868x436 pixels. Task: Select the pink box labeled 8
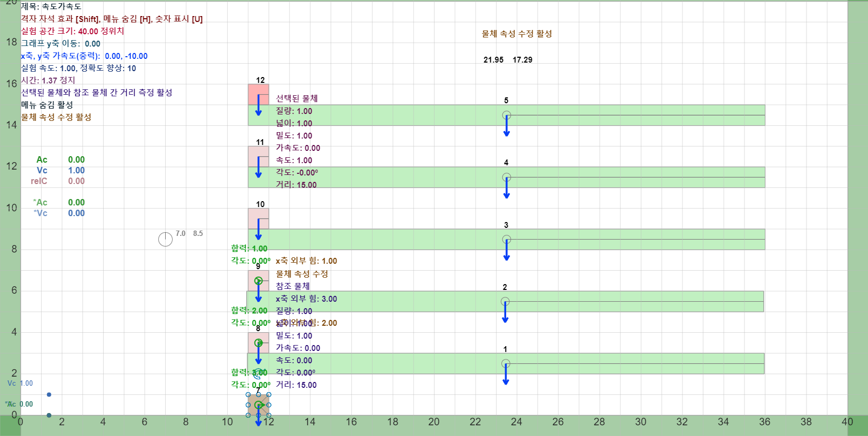259,343
